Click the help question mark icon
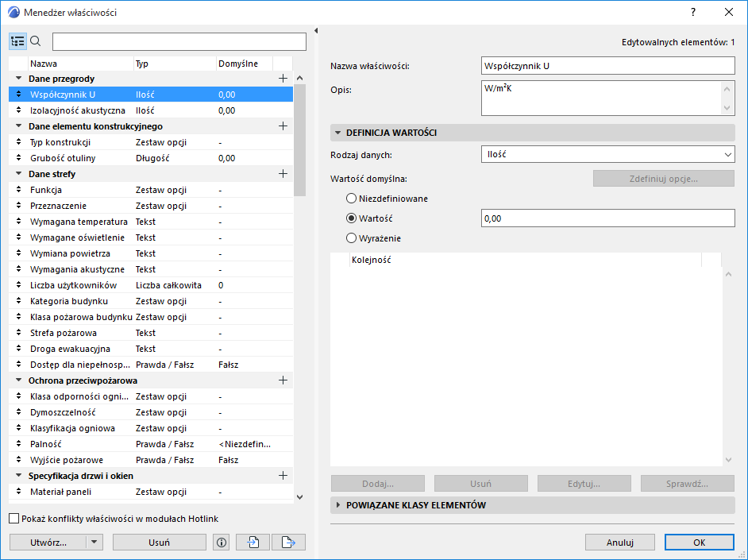Image resolution: width=748 pixels, height=560 pixels. coord(693,13)
